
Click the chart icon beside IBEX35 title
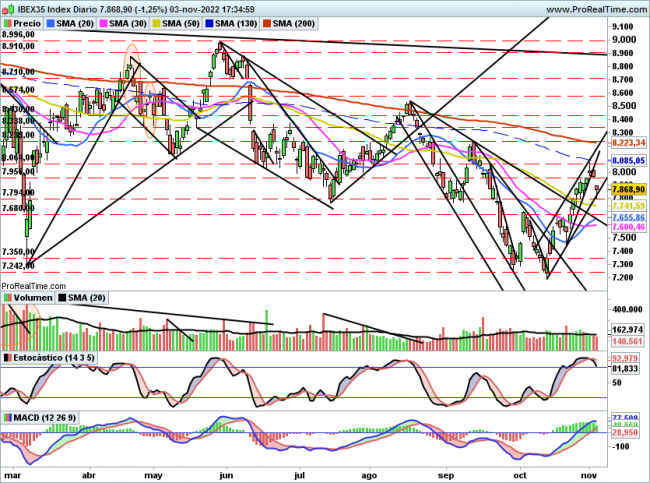point(8,9)
